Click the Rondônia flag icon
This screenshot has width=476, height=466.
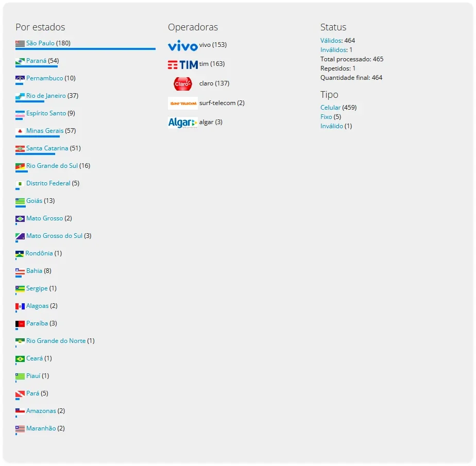pyautogui.click(x=20, y=254)
